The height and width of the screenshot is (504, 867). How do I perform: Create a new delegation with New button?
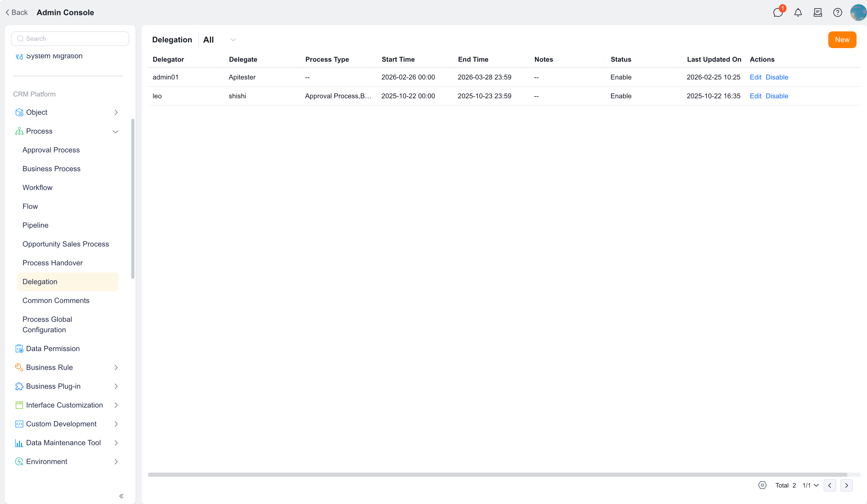[x=842, y=39]
